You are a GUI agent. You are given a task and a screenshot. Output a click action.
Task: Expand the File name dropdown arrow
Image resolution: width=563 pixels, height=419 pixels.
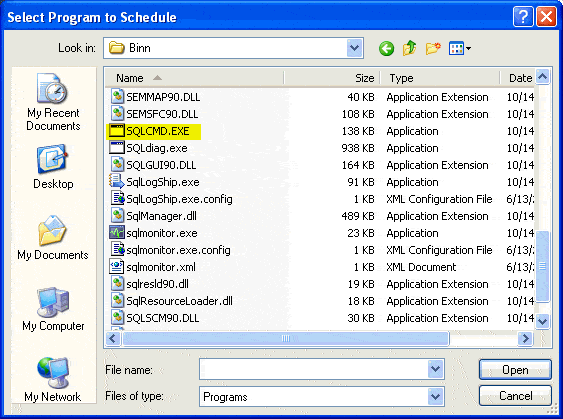click(436, 369)
